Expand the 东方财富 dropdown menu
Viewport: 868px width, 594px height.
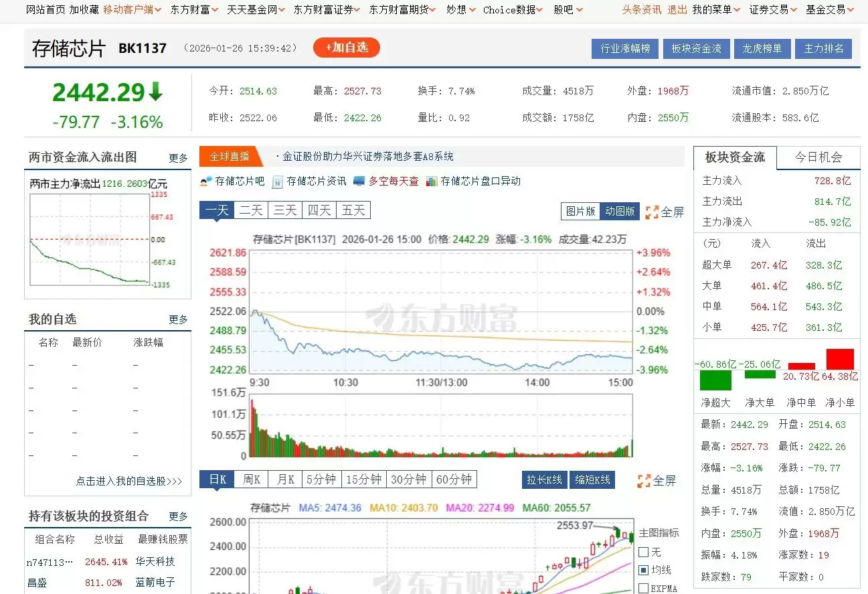pos(194,10)
